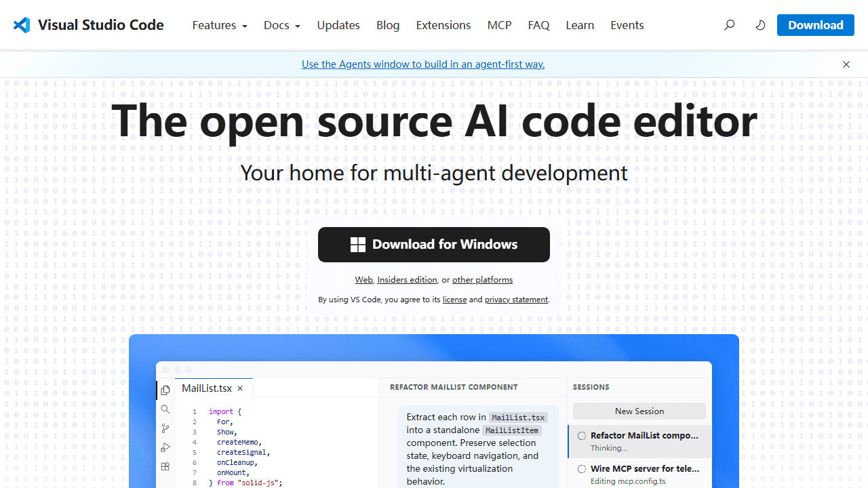Open the Extensions nav link

point(443,25)
